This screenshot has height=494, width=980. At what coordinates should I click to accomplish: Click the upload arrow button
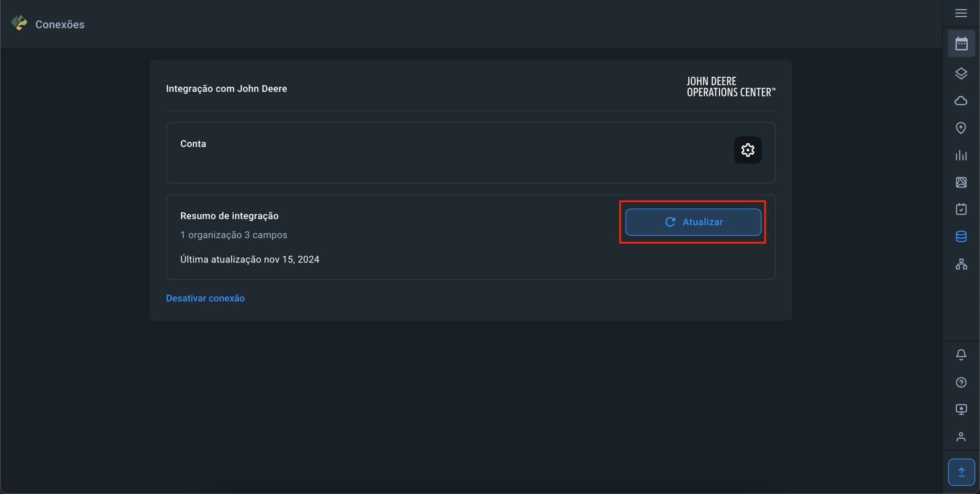[x=961, y=472]
